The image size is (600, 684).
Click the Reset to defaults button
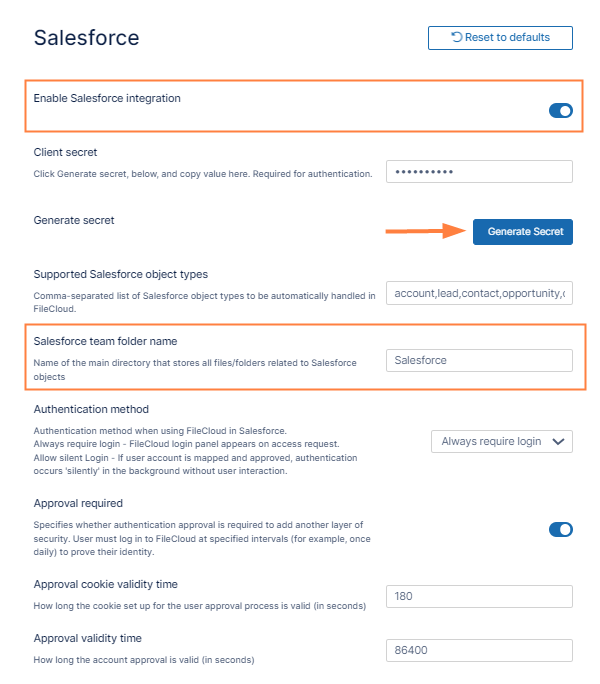500,38
